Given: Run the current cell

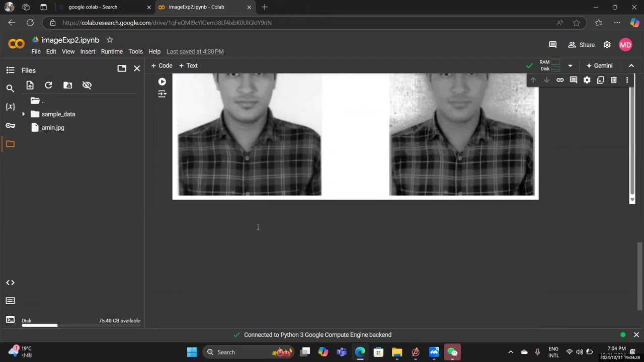Looking at the screenshot, I should [162, 81].
